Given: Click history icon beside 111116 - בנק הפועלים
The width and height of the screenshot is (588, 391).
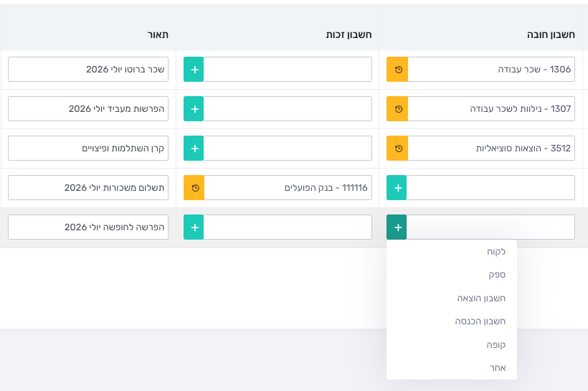Looking at the screenshot, I should (194, 188).
